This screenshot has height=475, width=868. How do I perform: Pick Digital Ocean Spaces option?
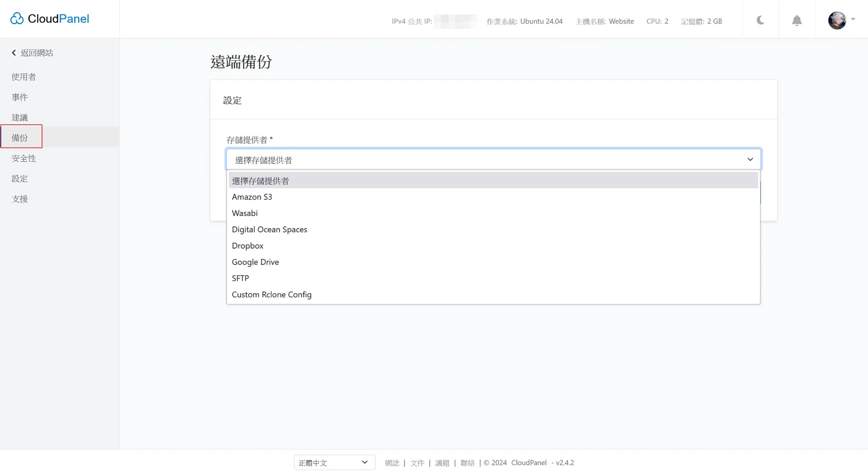270,230
